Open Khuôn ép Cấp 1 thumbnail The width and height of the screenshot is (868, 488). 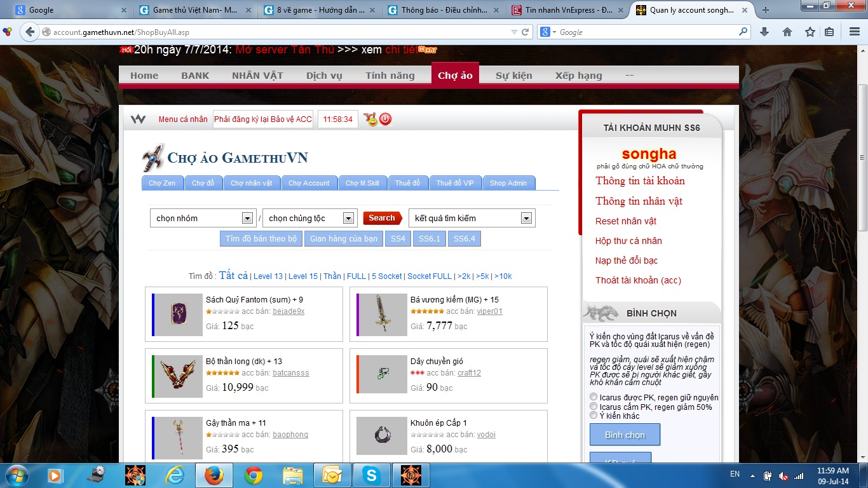coord(383,437)
